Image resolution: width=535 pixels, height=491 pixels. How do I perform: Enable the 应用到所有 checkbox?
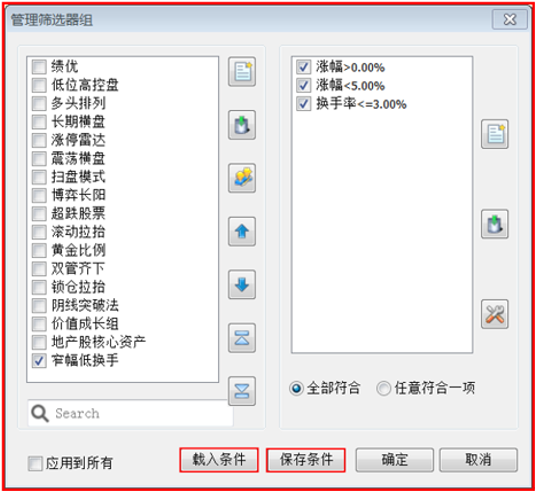point(35,463)
